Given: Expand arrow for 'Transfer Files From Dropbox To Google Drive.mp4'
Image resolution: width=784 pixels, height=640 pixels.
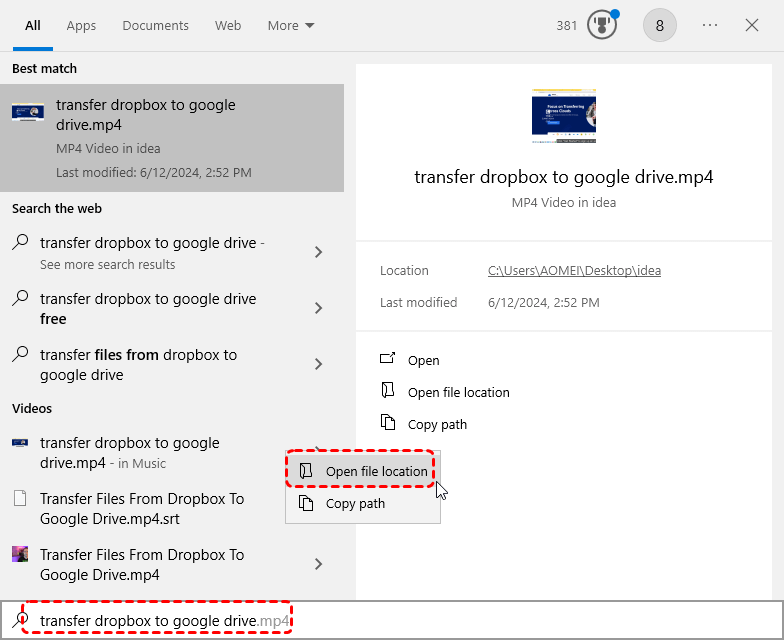Looking at the screenshot, I should tap(318, 564).
